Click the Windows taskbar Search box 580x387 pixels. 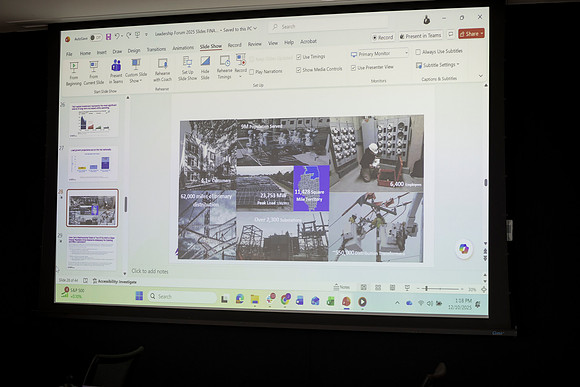pos(182,296)
